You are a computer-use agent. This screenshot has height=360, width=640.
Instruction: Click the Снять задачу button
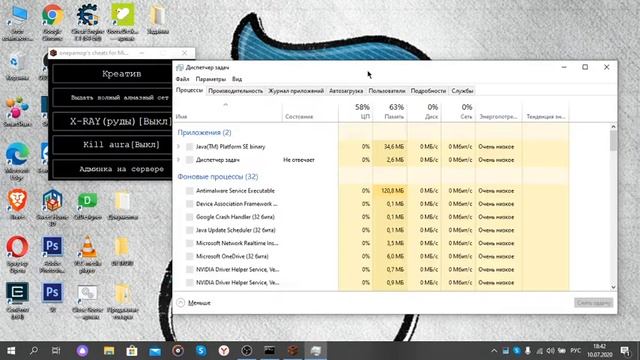[x=593, y=302]
